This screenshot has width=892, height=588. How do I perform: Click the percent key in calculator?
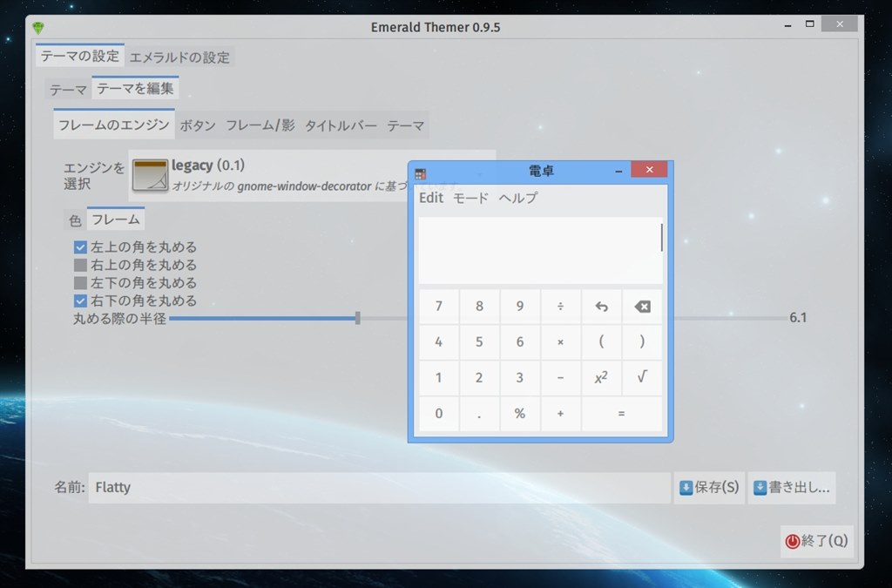click(x=520, y=414)
